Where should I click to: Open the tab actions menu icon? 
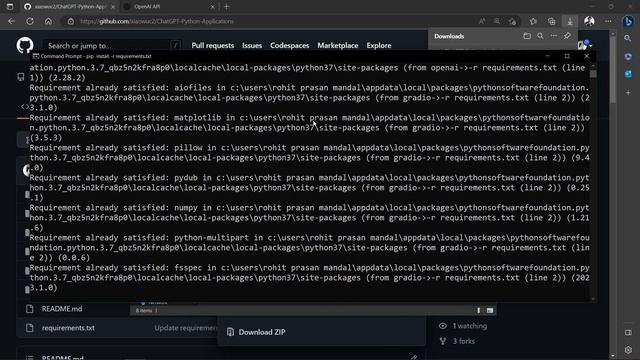click(x=10, y=7)
